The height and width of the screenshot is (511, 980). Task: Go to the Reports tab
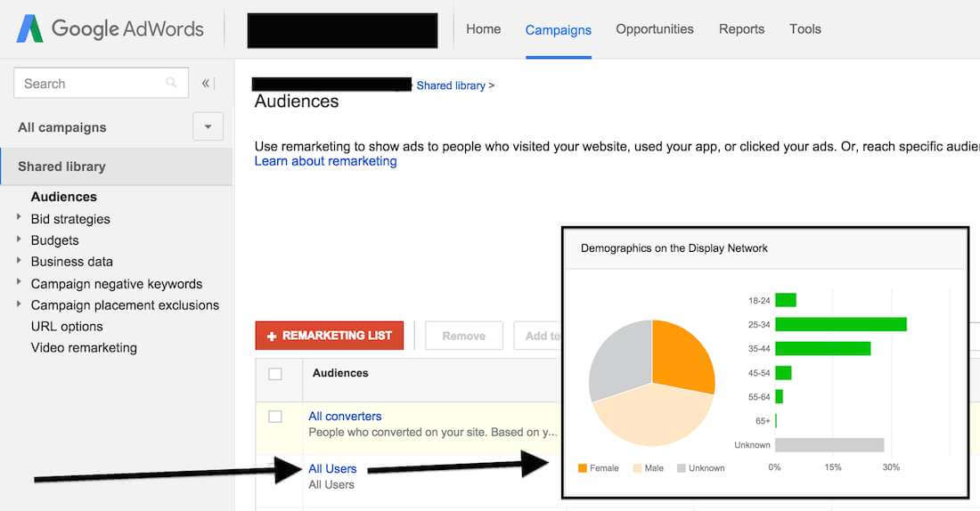pos(741,29)
